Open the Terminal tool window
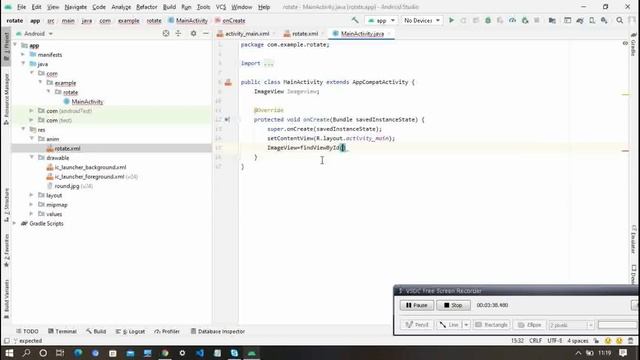Viewport: 640px width, 360px height. pos(62,331)
